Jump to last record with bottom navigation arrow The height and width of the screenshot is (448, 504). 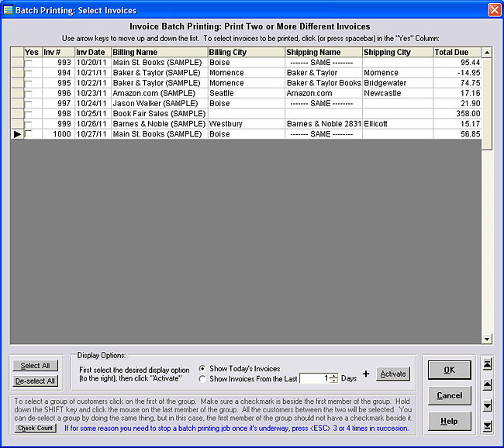point(487,426)
